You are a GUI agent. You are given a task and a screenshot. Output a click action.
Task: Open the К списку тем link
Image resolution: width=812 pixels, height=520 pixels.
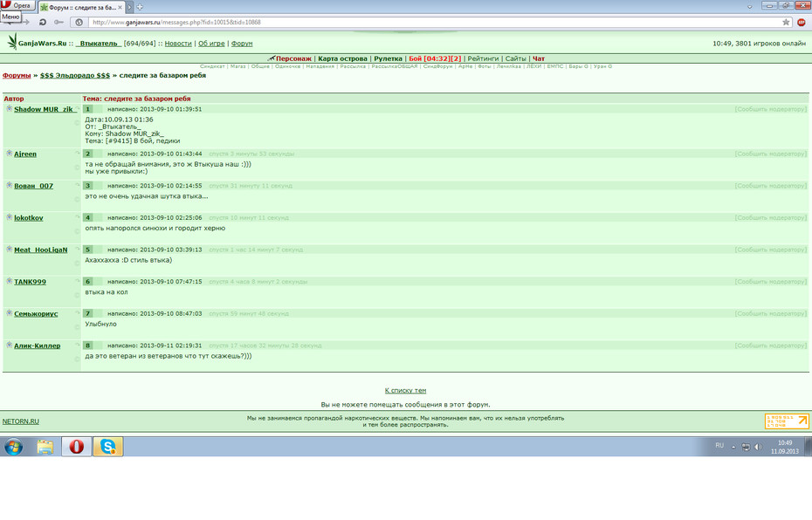(405, 391)
